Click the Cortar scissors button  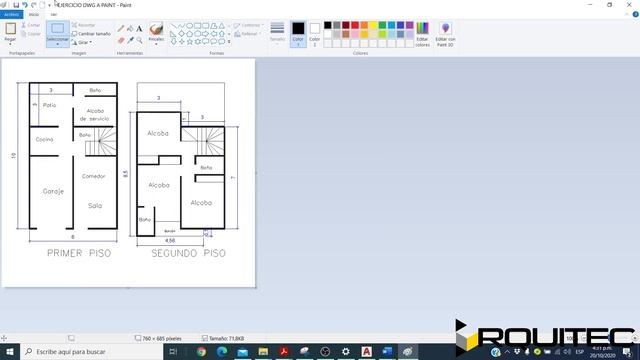[x=31, y=25]
